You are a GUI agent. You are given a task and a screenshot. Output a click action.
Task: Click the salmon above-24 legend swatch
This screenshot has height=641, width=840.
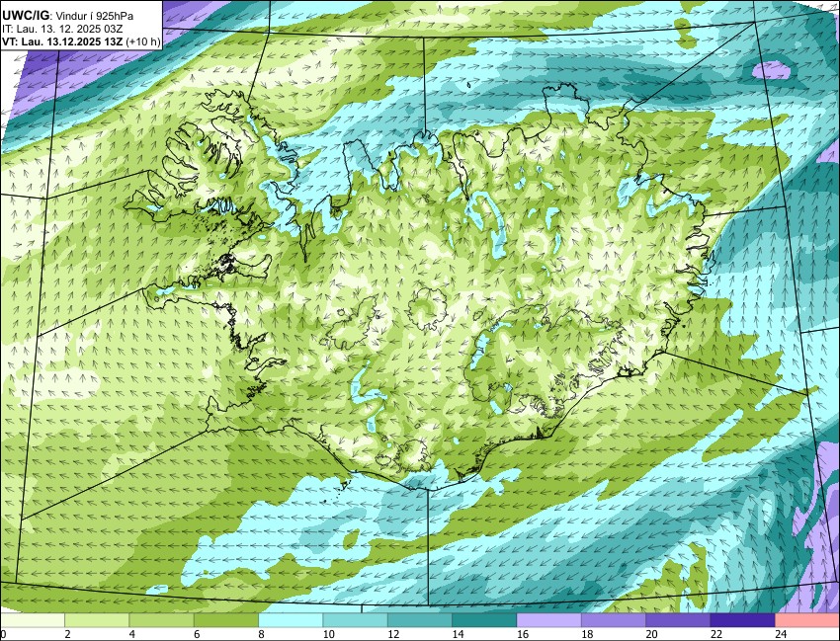point(807,620)
